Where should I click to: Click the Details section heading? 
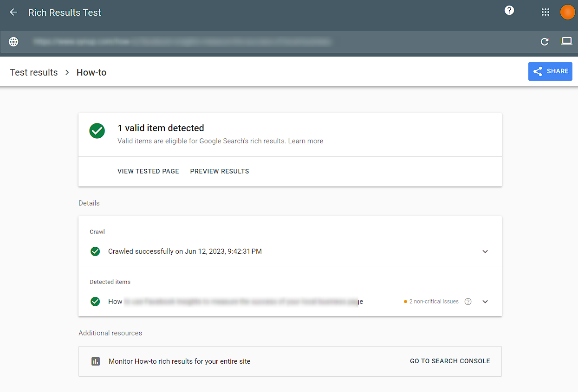[x=89, y=203]
